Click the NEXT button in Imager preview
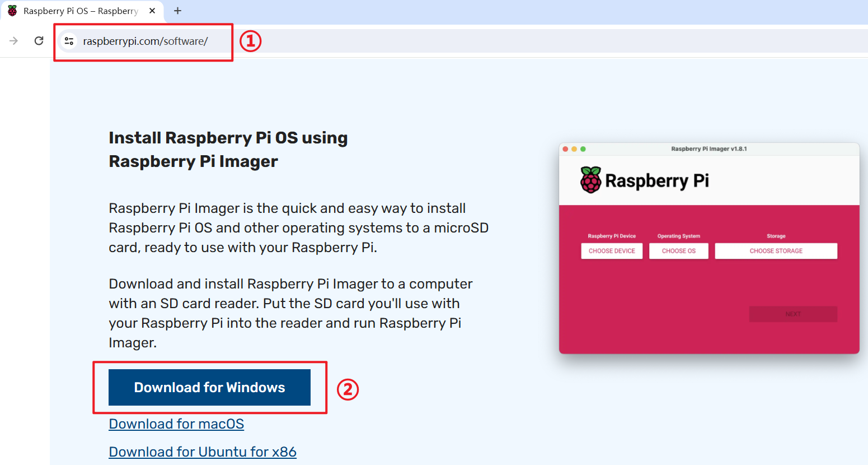The width and height of the screenshot is (868, 465). point(793,314)
